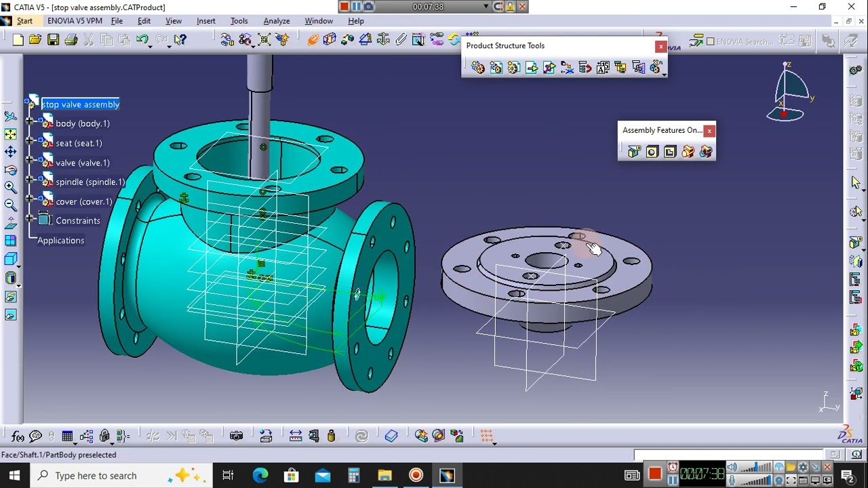Click the New document icon
The height and width of the screenshot is (488, 868).
pos(18,40)
